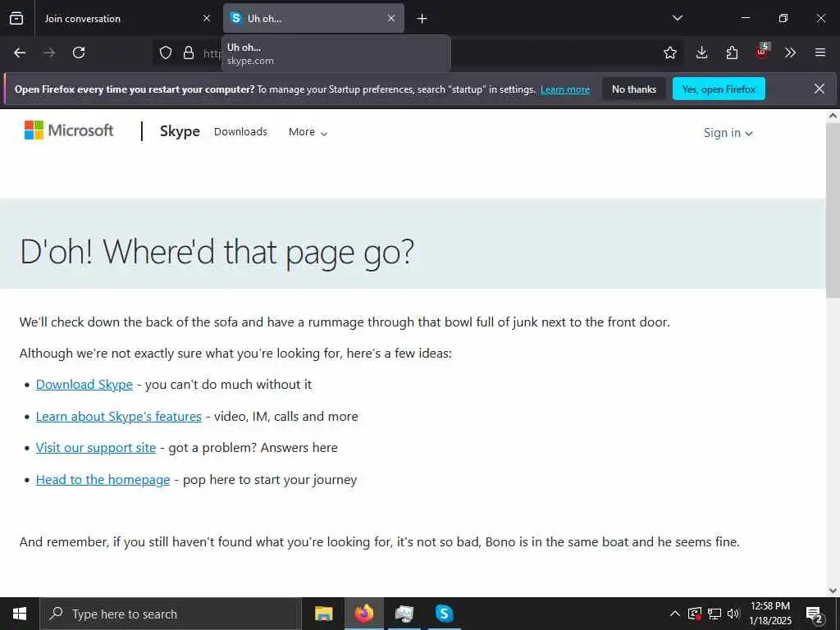Follow the 'Download Skype' link
The image size is (840, 630).
pos(84,385)
